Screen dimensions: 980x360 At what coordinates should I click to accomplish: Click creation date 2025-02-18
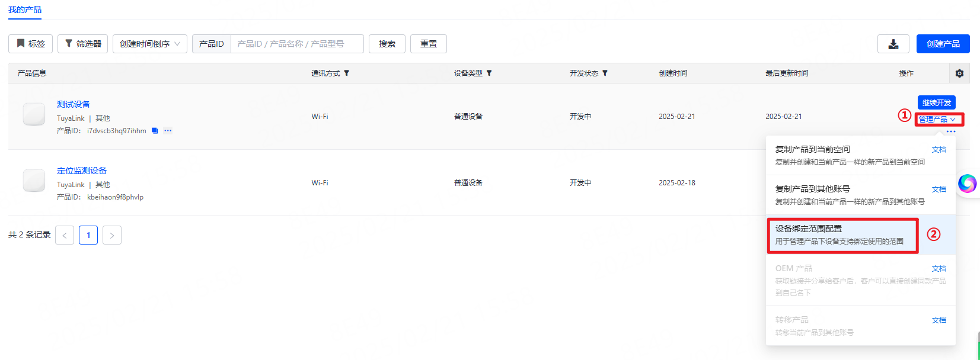coord(677,183)
